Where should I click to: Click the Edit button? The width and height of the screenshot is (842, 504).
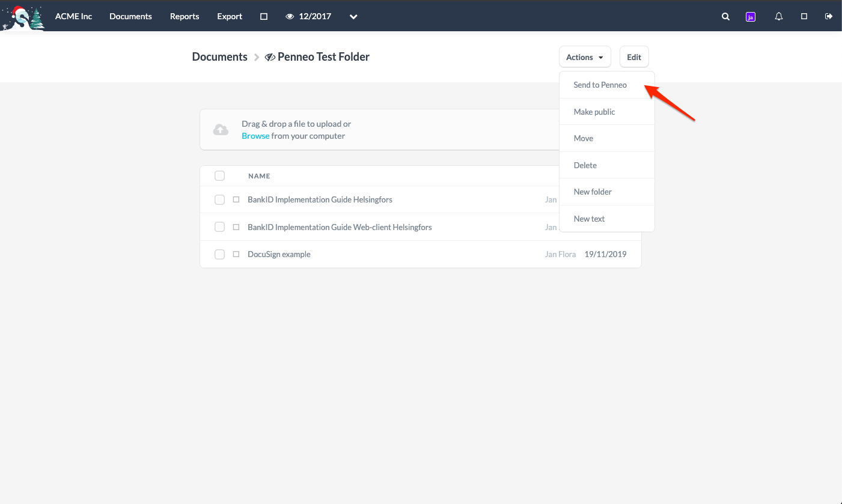[634, 57]
